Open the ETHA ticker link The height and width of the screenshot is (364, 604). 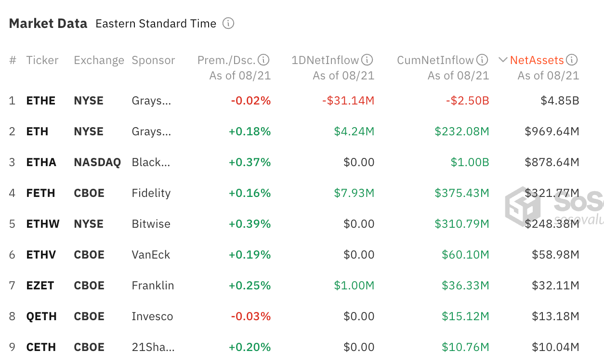pos(41,162)
